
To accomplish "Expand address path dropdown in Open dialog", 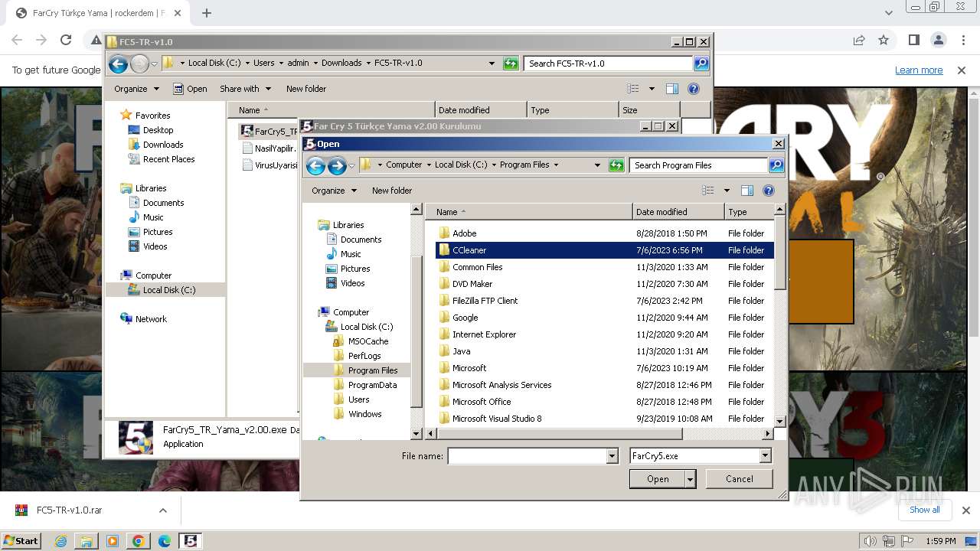I will click(597, 165).
